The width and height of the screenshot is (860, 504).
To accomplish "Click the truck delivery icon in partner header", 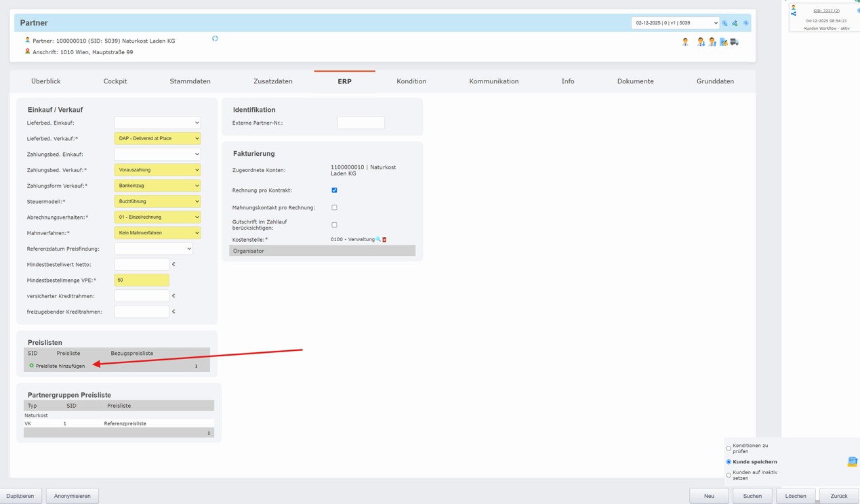I will click(735, 42).
